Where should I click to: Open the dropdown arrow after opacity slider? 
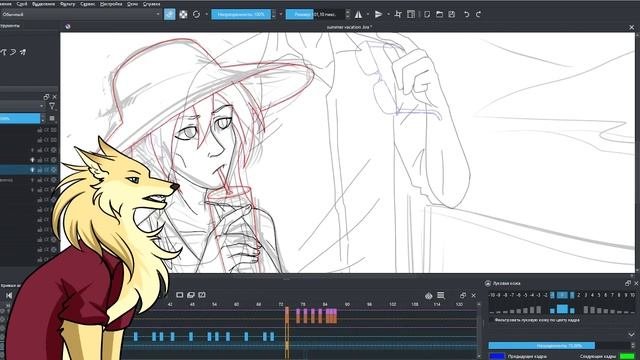pos(281,14)
